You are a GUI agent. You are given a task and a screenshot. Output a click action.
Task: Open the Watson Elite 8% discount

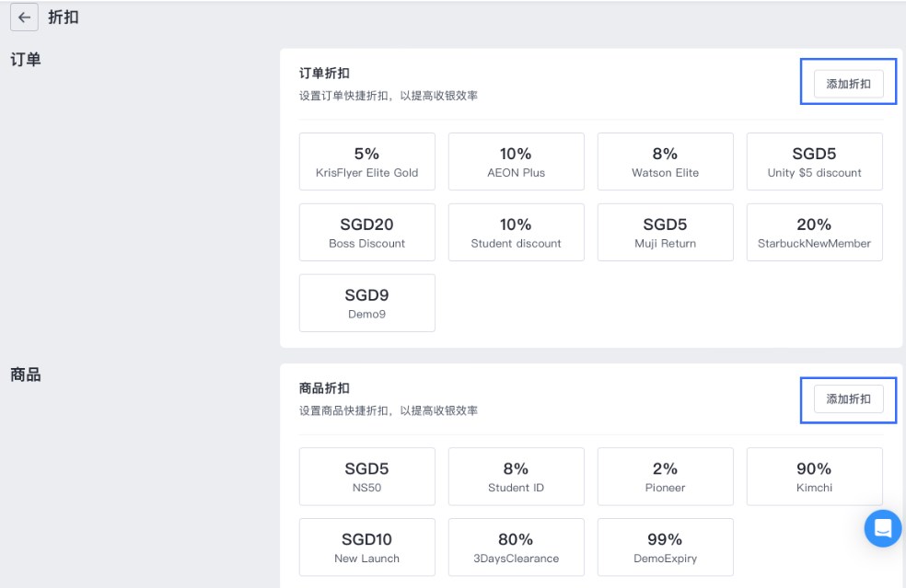665,161
